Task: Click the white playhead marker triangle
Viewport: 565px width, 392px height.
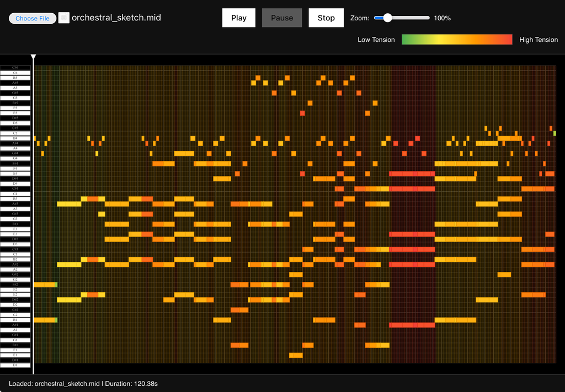Action: [34, 57]
